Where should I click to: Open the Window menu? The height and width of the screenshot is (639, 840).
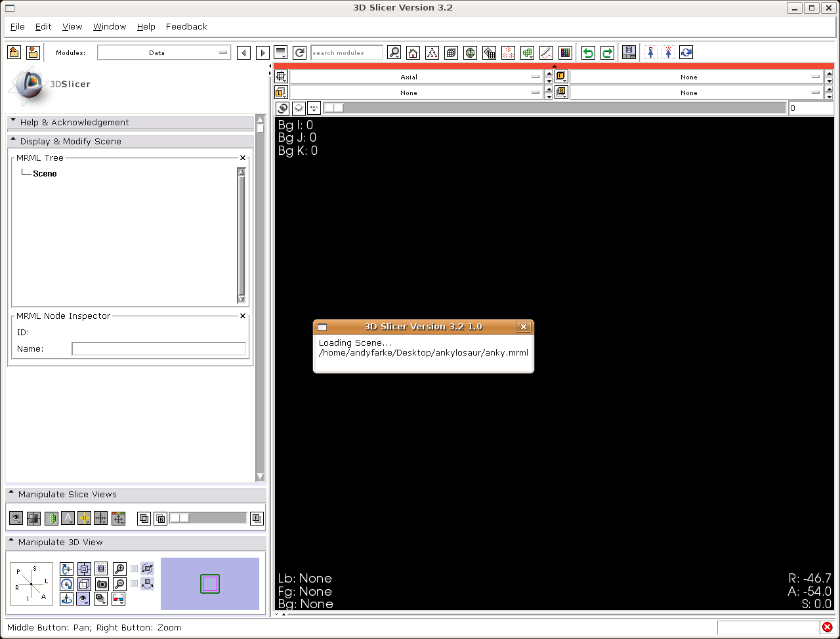(110, 26)
